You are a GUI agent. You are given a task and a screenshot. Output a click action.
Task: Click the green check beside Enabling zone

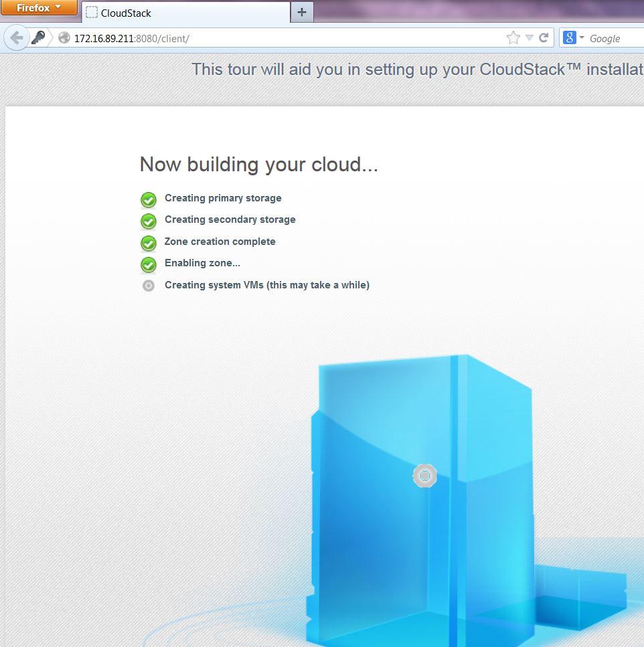click(x=149, y=265)
